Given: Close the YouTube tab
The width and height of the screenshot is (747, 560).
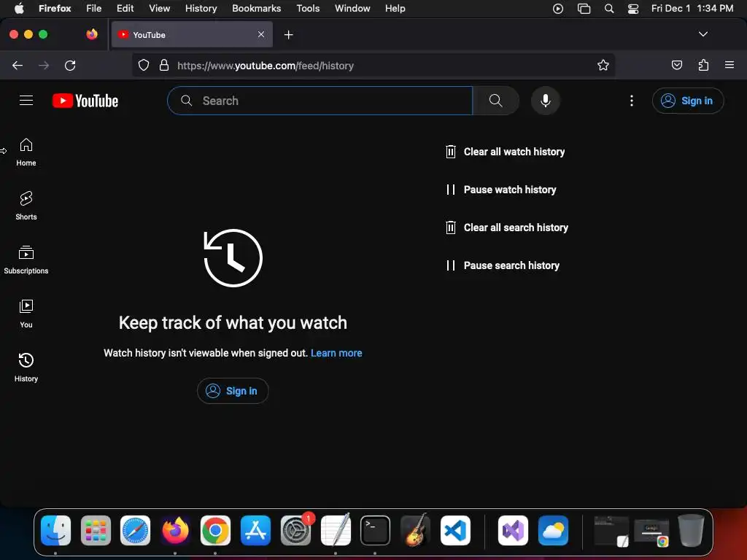Looking at the screenshot, I should (261, 34).
